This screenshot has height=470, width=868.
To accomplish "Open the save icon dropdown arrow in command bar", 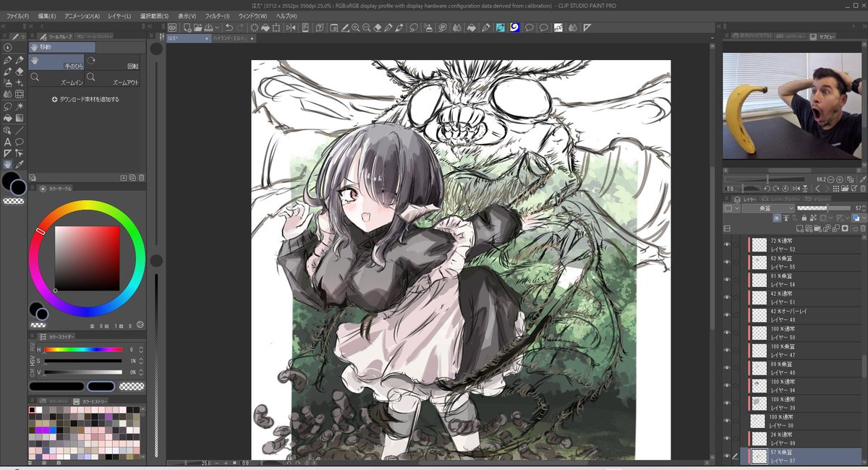I will coord(217,27).
